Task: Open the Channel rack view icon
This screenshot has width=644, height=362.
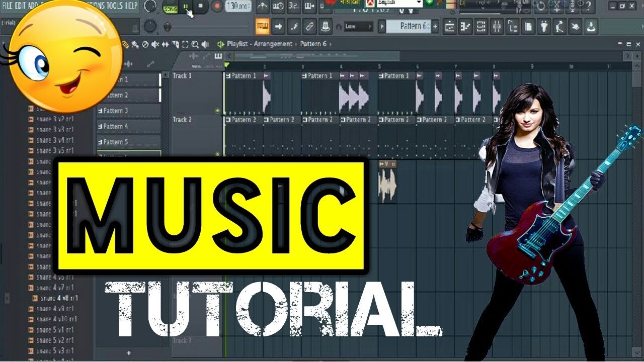Action: pos(481,26)
